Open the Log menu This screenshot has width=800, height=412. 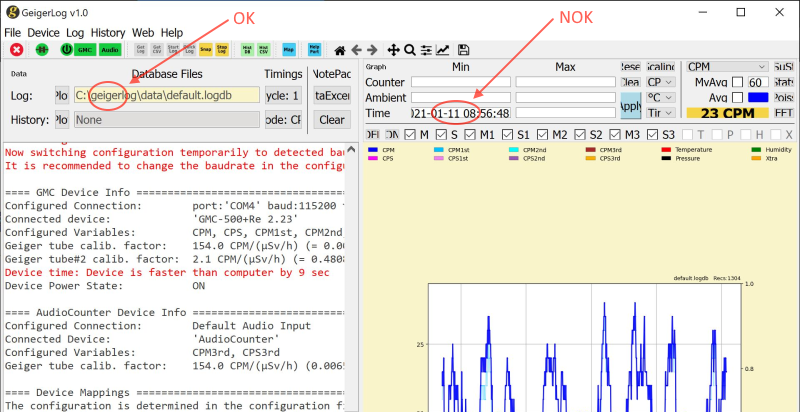tap(75, 33)
